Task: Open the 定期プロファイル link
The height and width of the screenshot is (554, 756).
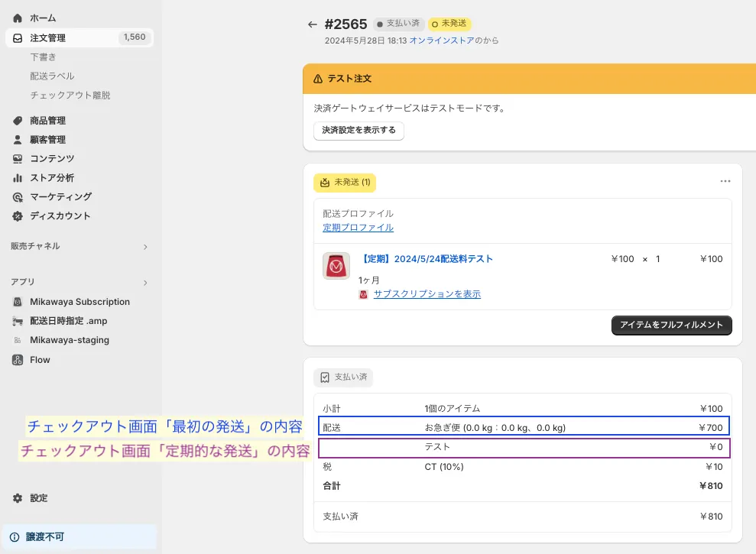Action: click(x=358, y=228)
